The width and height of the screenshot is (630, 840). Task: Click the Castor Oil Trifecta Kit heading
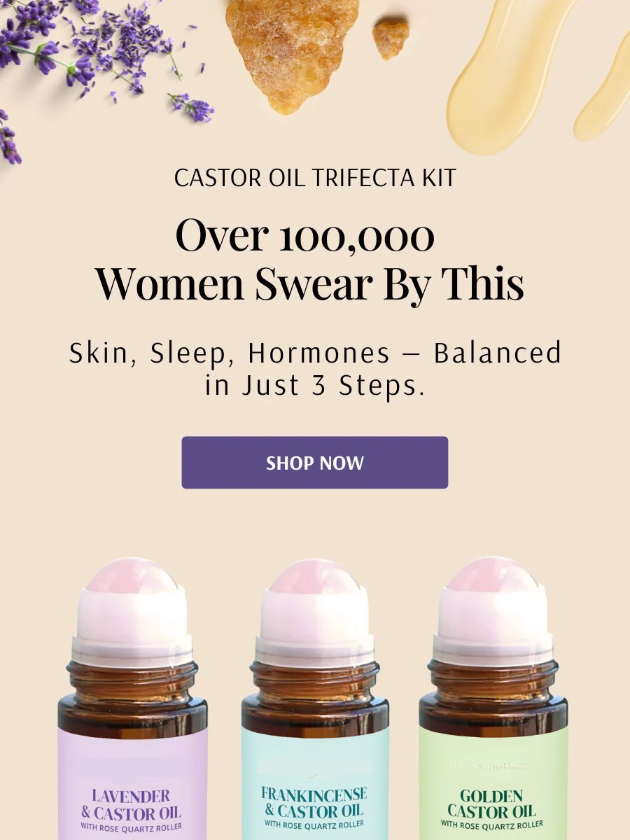315,178
